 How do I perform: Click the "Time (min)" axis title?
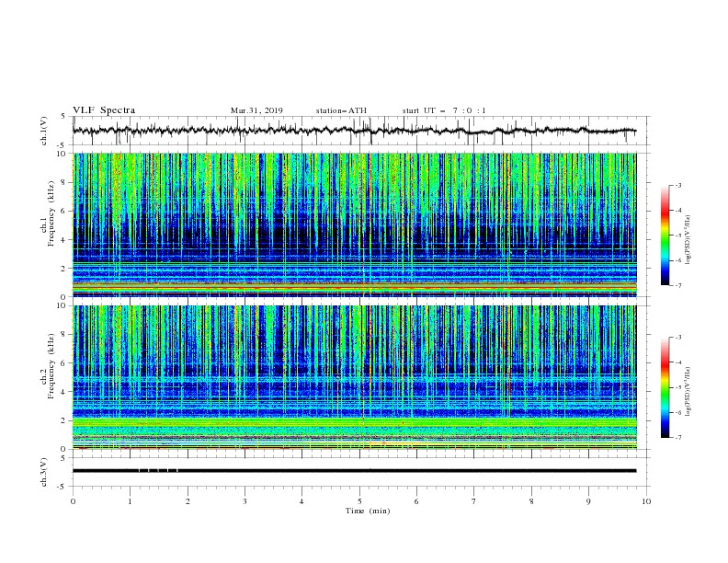coord(368,511)
